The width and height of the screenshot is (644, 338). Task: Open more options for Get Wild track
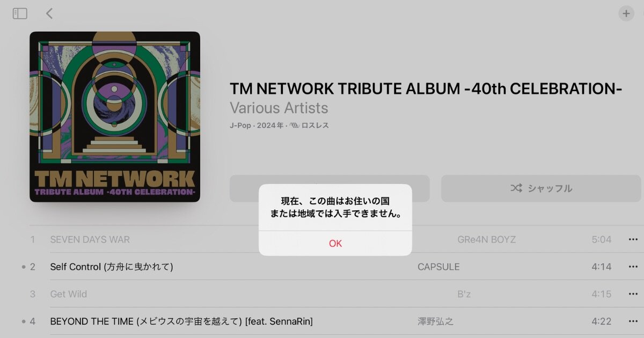(x=633, y=294)
